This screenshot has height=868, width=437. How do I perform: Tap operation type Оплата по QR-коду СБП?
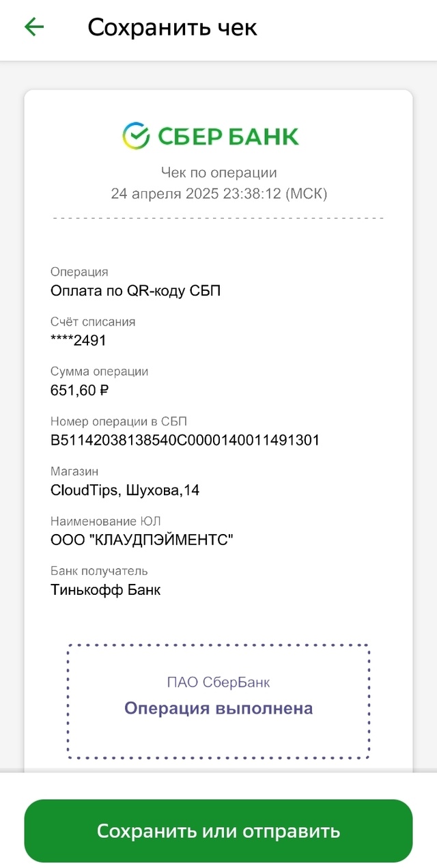click(136, 291)
